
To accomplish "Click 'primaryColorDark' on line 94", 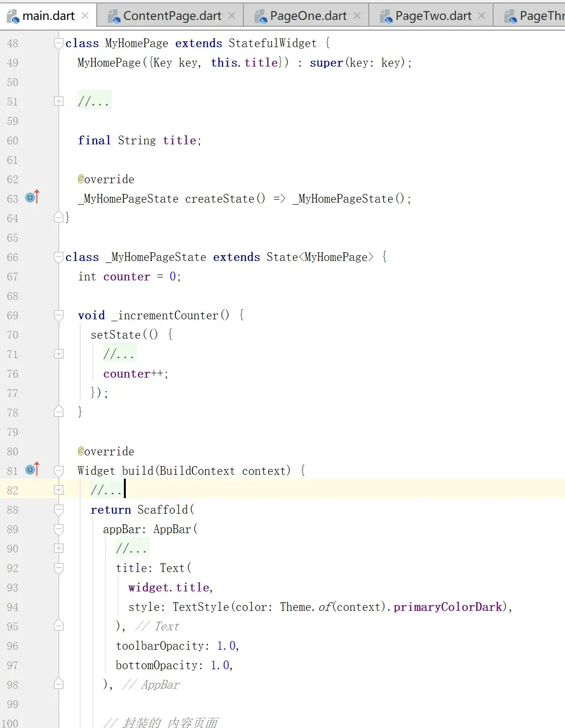I will click(448, 607).
